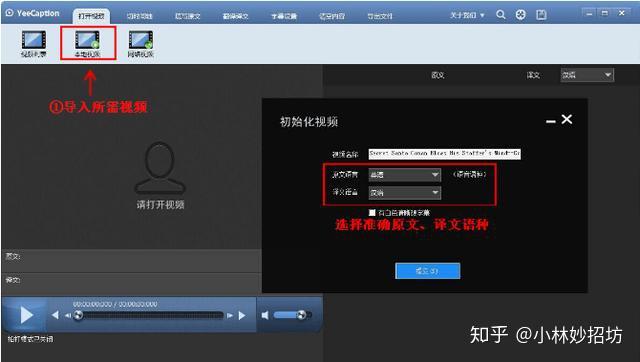Viewport: 640px width, 362px height.
Task: Switch to the tab right after 打开视频
Action: click(139, 16)
